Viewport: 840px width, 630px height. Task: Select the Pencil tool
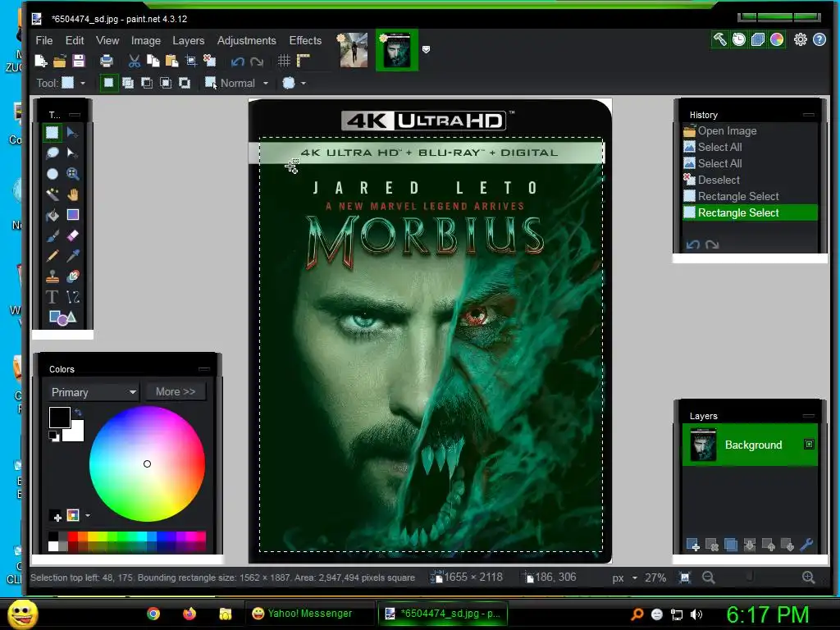(52, 256)
